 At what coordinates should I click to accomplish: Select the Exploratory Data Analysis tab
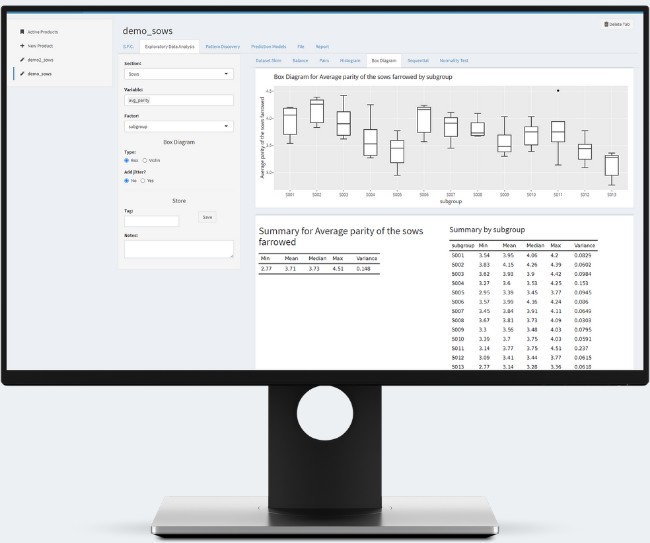pyautogui.click(x=170, y=47)
